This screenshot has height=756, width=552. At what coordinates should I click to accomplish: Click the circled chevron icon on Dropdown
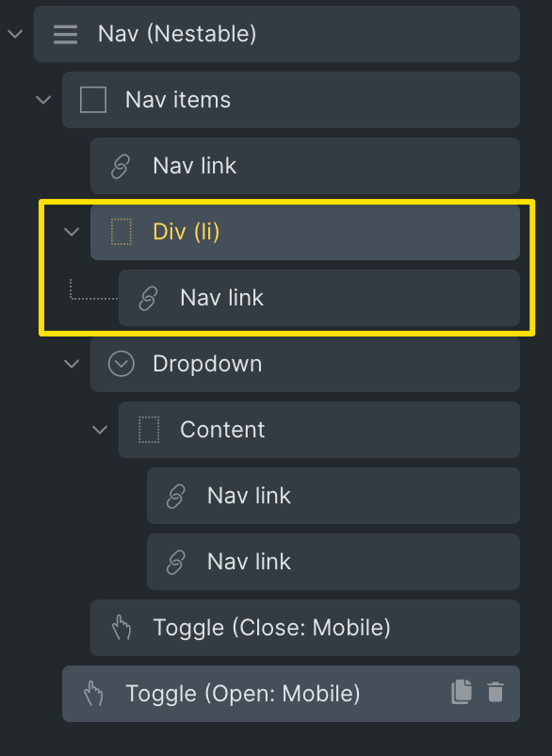121,364
